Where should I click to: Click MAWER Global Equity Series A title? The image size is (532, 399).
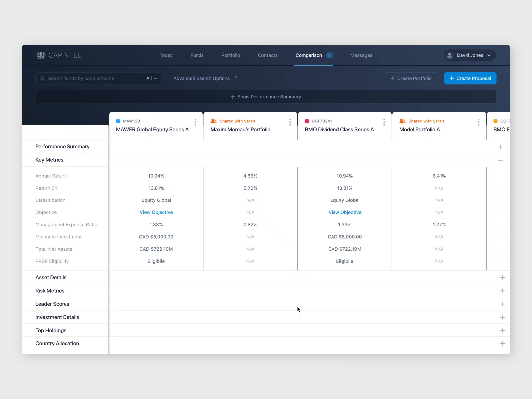tap(152, 130)
